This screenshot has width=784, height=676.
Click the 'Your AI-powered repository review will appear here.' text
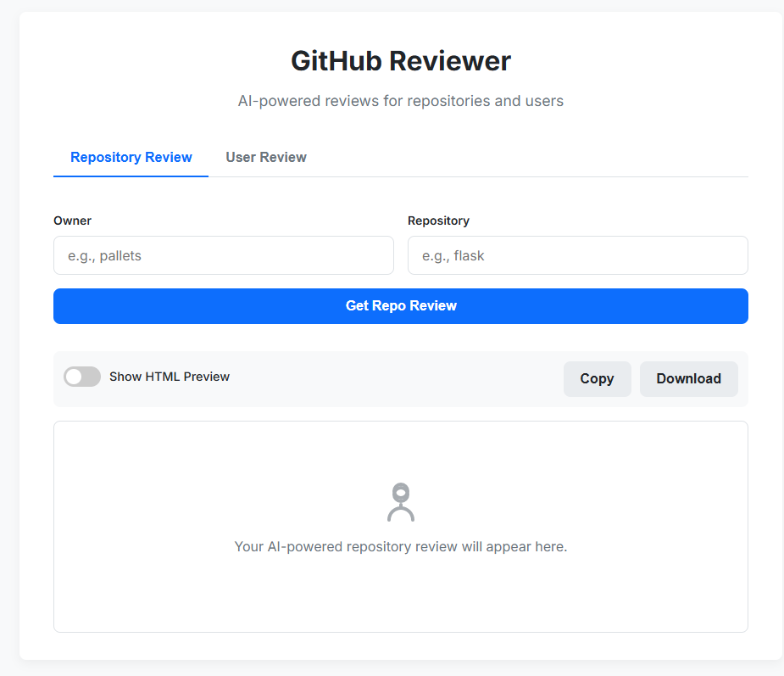point(401,546)
